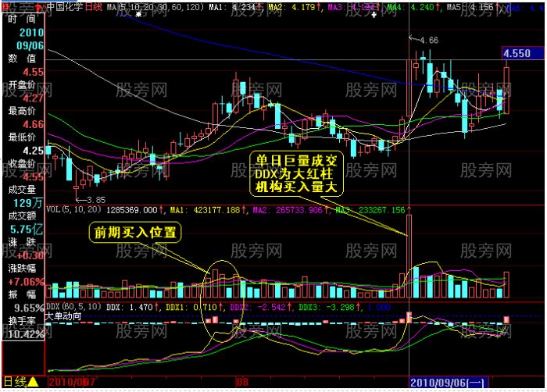Click the 收盘价 label
This screenshot has width=547, height=392.
pyautogui.click(x=22, y=163)
